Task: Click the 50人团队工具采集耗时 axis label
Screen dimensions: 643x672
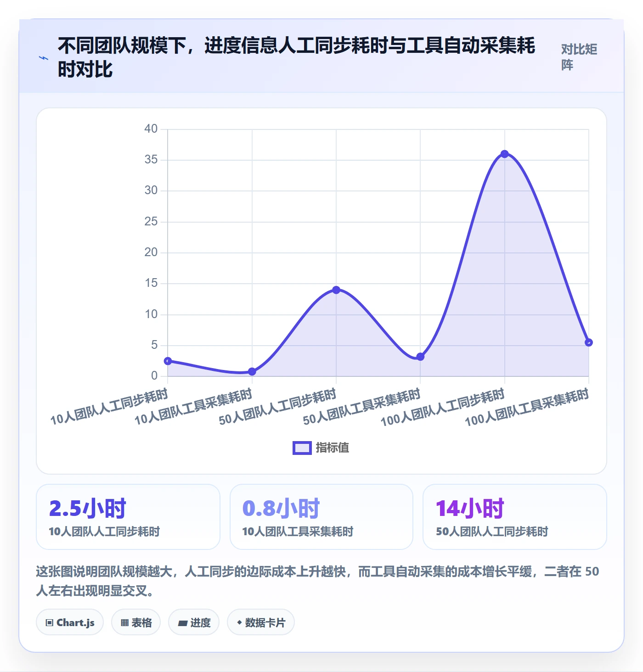Action: 361,407
